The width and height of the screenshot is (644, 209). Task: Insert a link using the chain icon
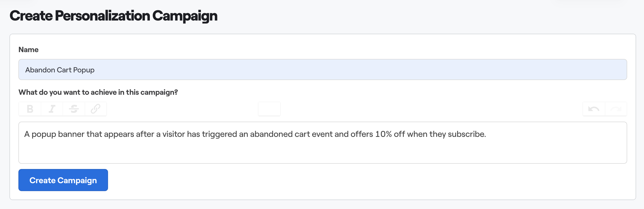coord(96,109)
